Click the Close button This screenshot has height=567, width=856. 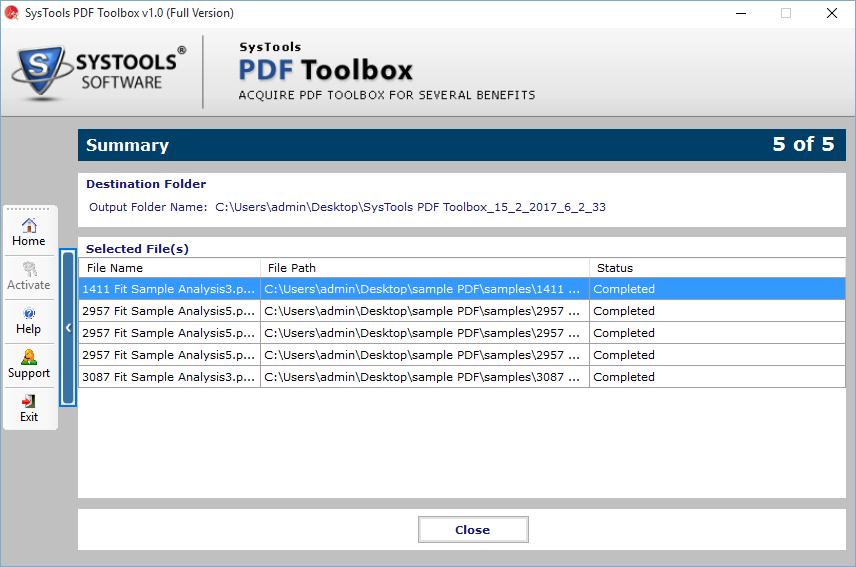473,529
